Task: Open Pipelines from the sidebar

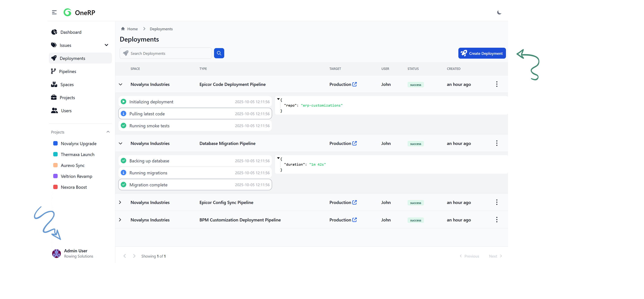Action: pos(68,72)
